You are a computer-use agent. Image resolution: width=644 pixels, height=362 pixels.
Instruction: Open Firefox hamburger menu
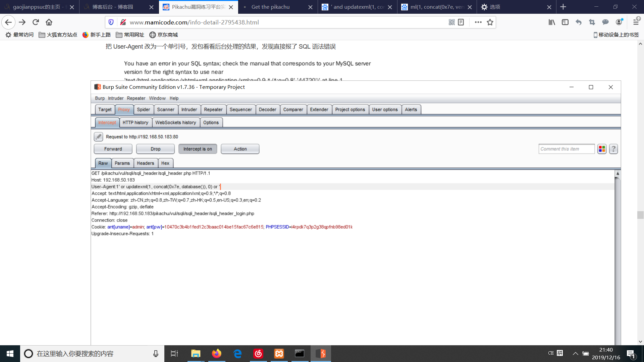(636, 22)
